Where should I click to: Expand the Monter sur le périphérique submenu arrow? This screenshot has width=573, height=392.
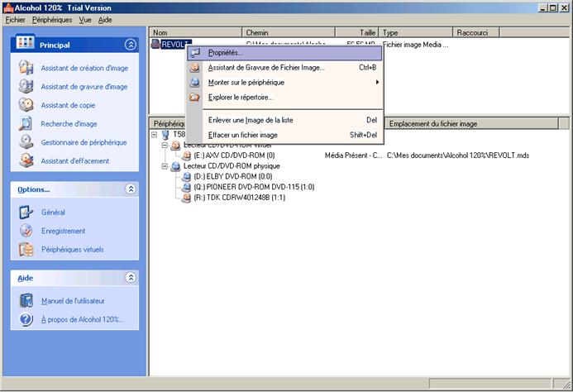tap(377, 82)
